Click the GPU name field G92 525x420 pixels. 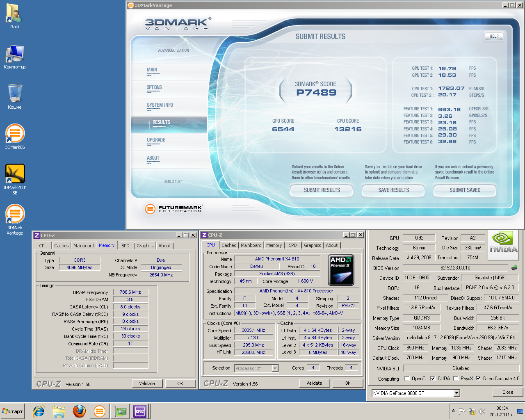coord(419,238)
